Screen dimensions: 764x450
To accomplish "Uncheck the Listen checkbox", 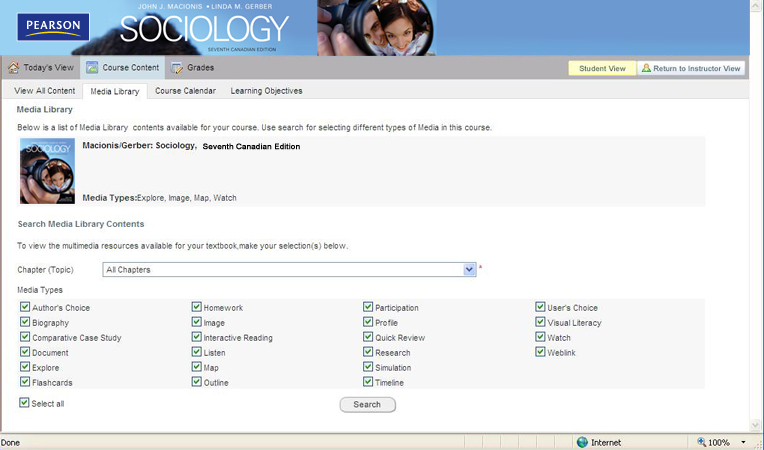I will 196,352.
